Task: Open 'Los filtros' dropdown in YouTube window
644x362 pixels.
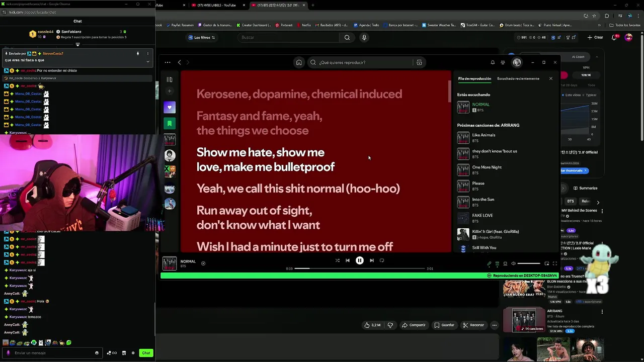Action: pos(202,38)
